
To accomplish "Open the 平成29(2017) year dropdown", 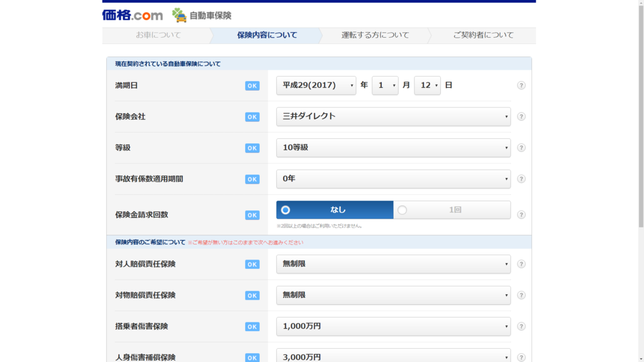I will [316, 85].
